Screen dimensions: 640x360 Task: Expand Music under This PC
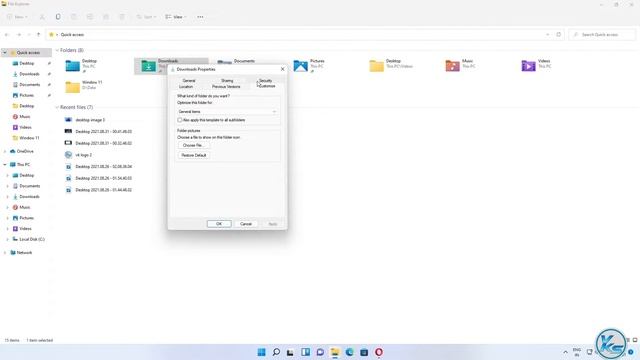[7, 207]
